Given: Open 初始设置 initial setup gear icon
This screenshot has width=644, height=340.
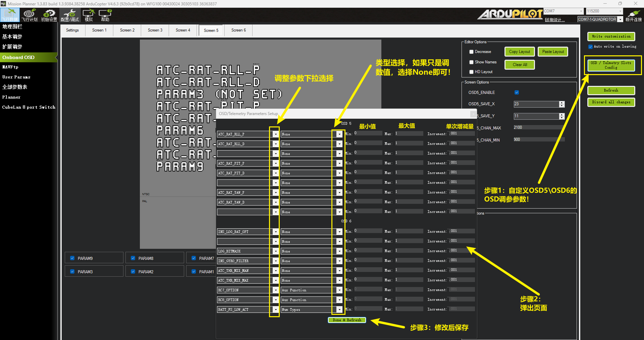Looking at the screenshot, I should 49,15.
